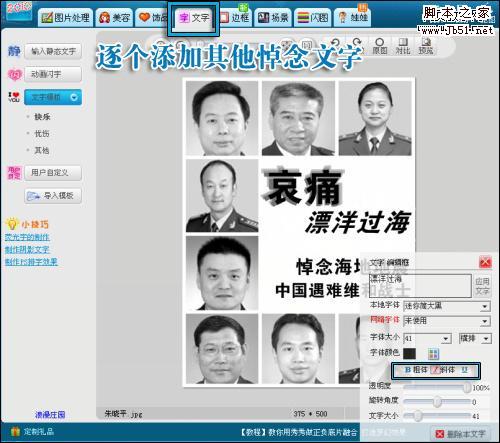Screen dimensions: 500x443
Task: Click the file name 朱晓平.jpg in status bar
Action: pyautogui.click(x=123, y=414)
